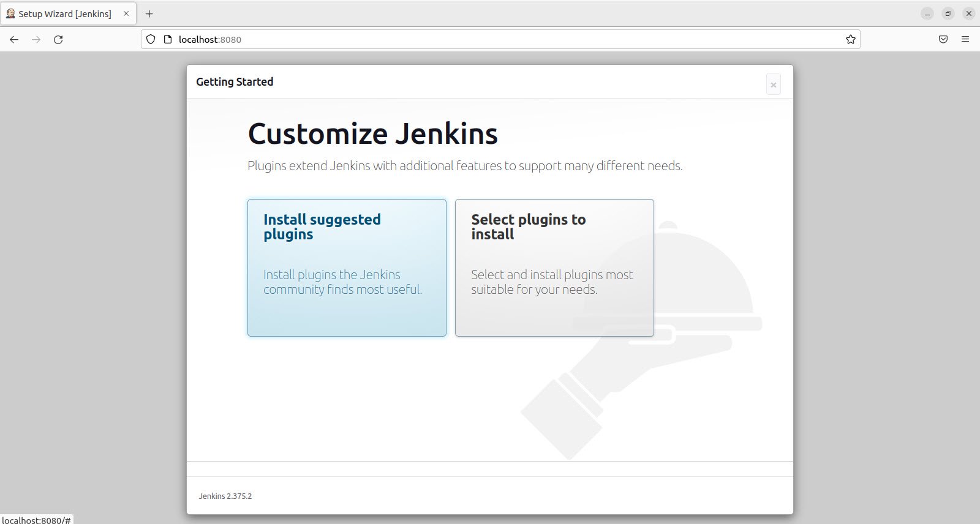The height and width of the screenshot is (524, 980).
Task: Go back to previous page
Action: click(14, 39)
